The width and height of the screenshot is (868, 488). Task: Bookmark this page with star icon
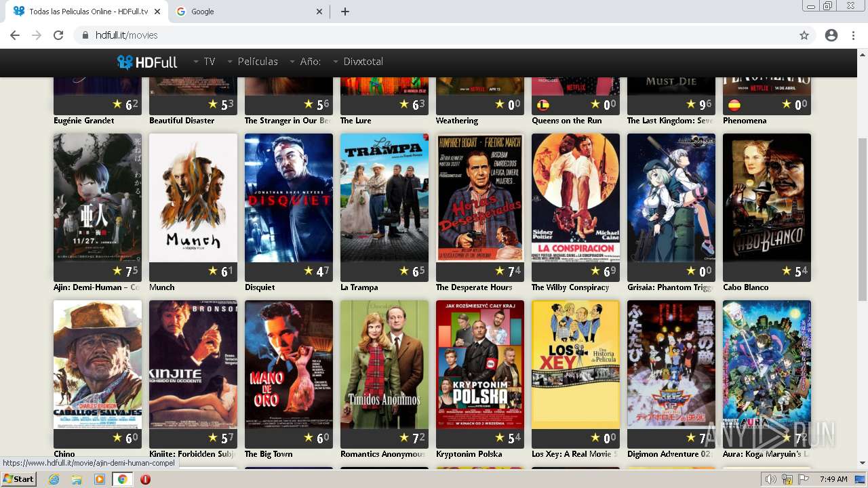click(804, 35)
